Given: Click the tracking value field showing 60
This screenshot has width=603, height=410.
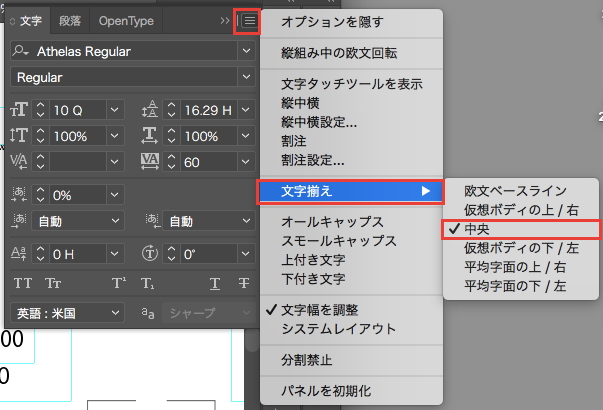Looking at the screenshot, I should (x=203, y=161).
